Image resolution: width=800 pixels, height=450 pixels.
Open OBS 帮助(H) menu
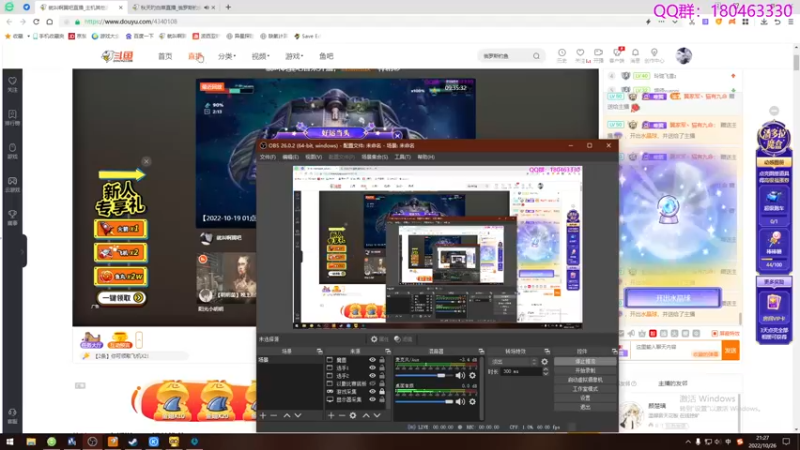pos(426,157)
